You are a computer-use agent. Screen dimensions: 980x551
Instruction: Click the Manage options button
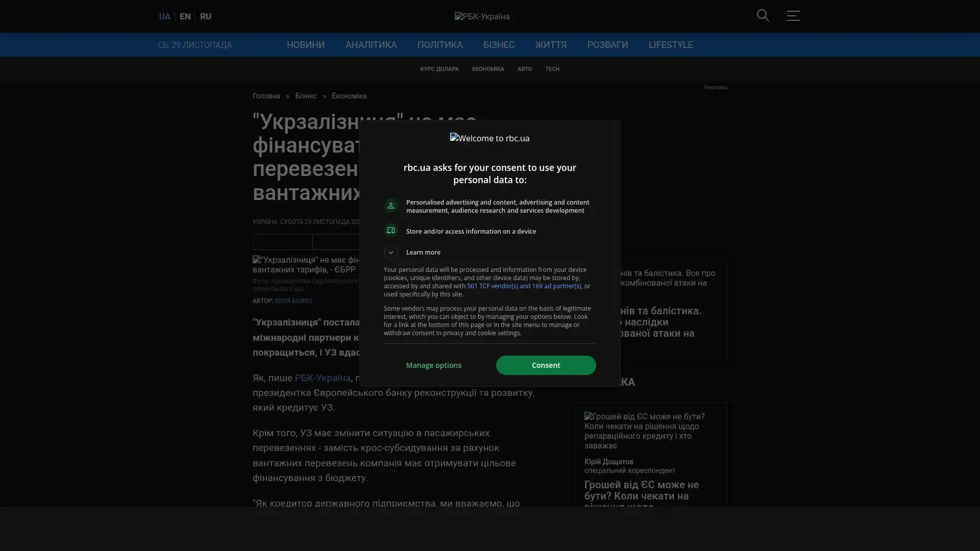(433, 365)
